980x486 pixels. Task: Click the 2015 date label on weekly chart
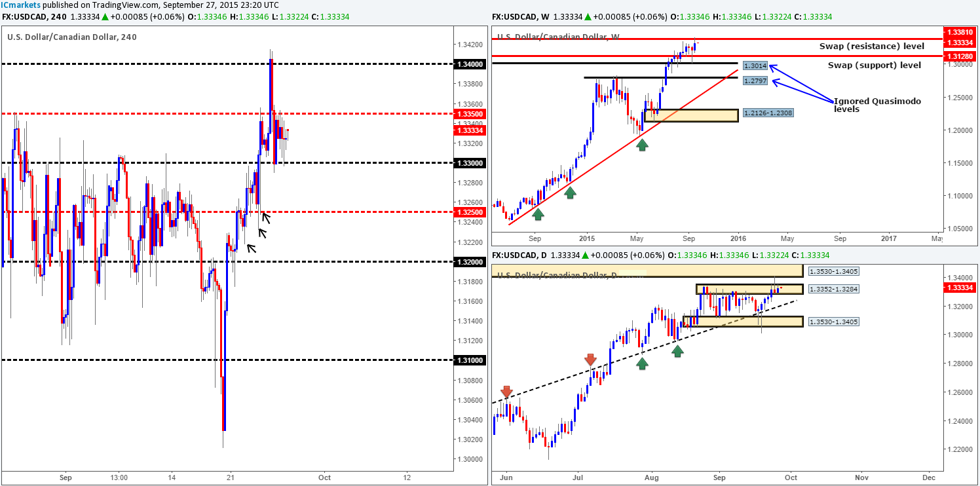tap(586, 238)
